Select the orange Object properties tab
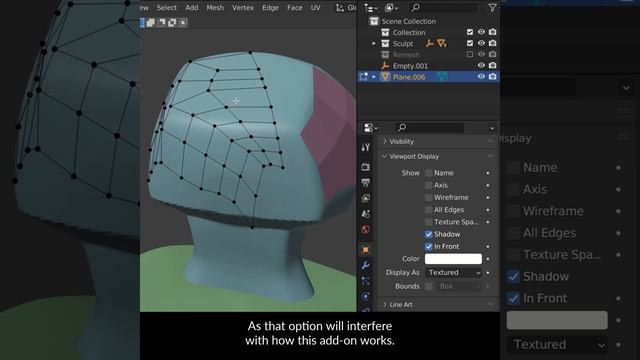The height and width of the screenshot is (360, 640). (366, 249)
